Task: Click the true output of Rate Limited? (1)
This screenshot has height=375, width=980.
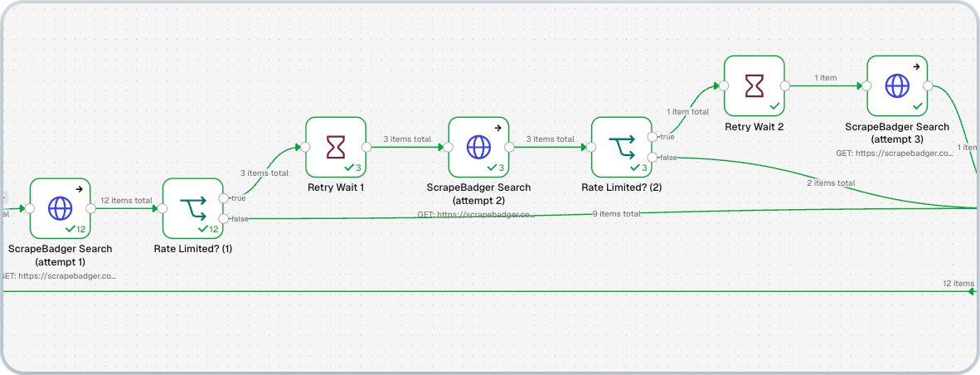Action: [x=225, y=198]
